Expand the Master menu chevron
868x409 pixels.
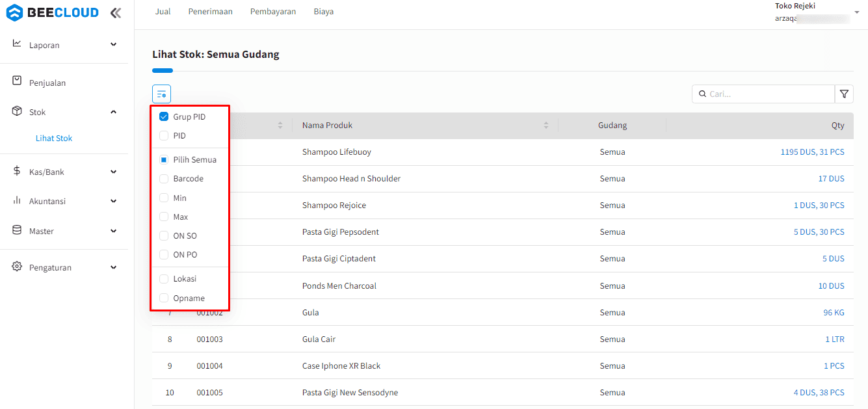tap(114, 231)
